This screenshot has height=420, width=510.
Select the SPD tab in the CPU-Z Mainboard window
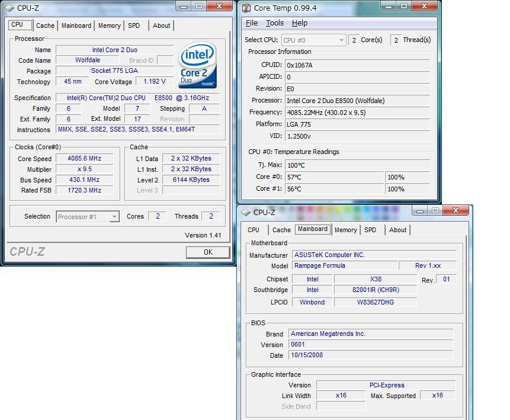370,230
